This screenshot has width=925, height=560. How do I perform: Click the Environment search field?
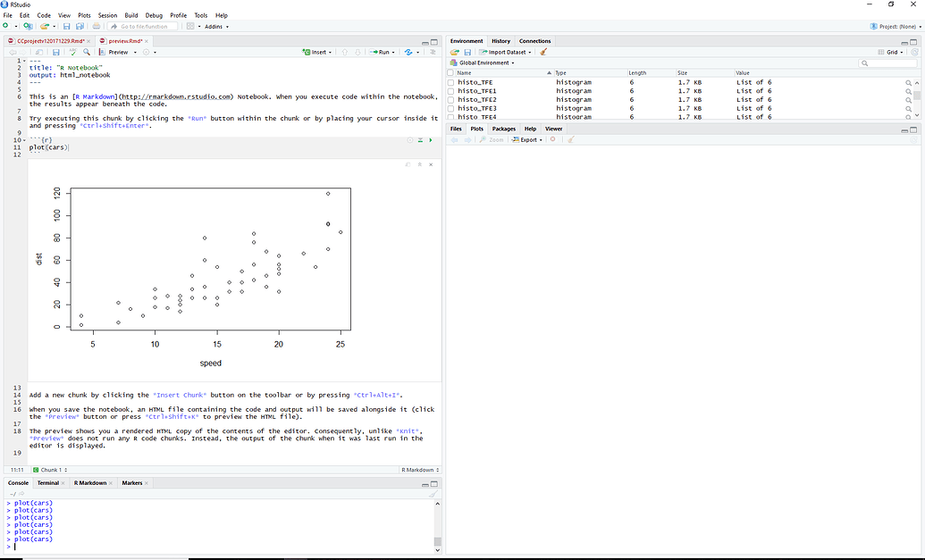887,63
